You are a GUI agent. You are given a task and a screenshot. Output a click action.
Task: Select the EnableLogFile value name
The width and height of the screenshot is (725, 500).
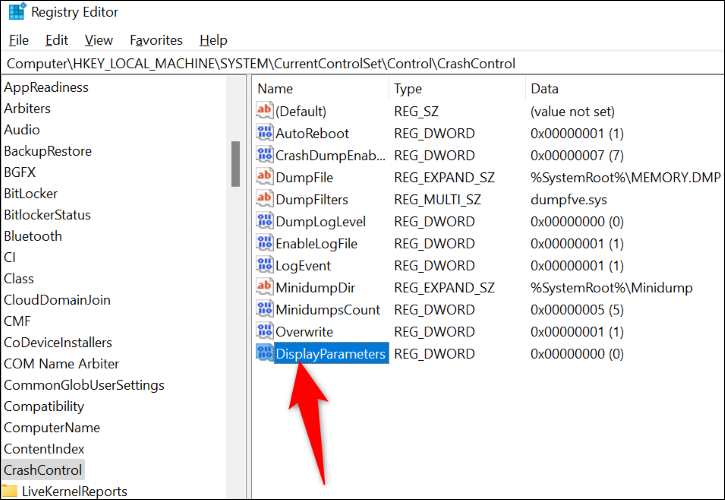point(316,243)
